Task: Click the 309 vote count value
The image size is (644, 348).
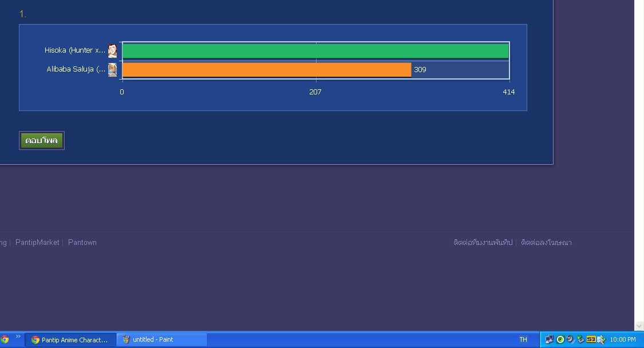Action: click(420, 69)
